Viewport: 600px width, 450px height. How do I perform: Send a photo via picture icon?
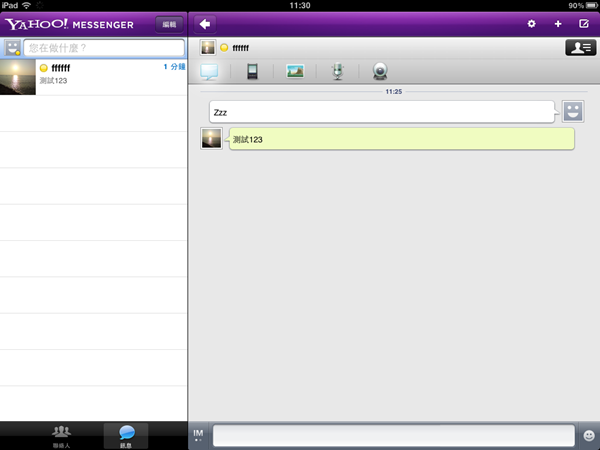[x=295, y=71]
